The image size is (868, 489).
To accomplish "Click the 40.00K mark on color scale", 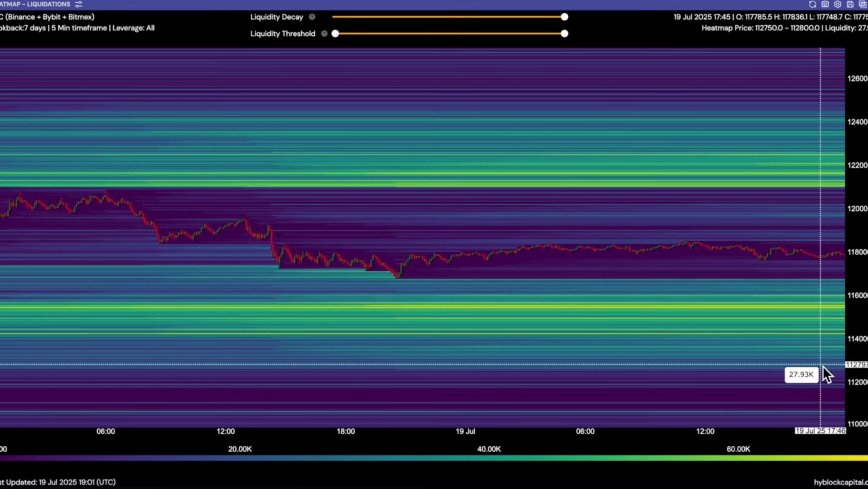I will (489, 449).
